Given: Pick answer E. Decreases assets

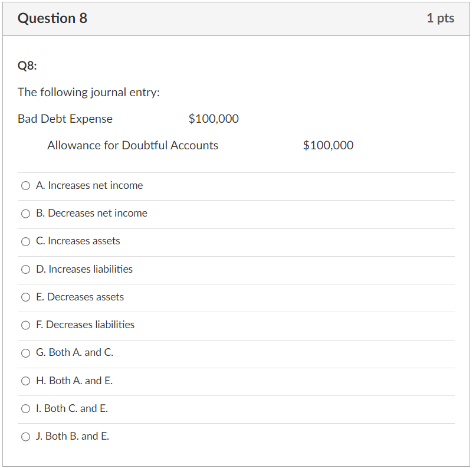Looking at the screenshot, I should pyautogui.click(x=25, y=297).
